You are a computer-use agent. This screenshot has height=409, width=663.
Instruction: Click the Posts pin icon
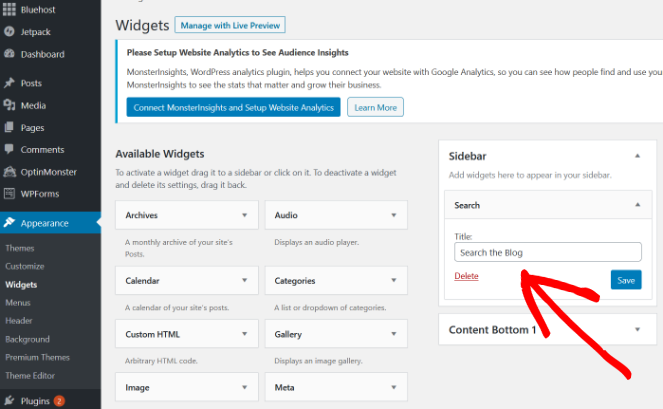tap(9, 83)
